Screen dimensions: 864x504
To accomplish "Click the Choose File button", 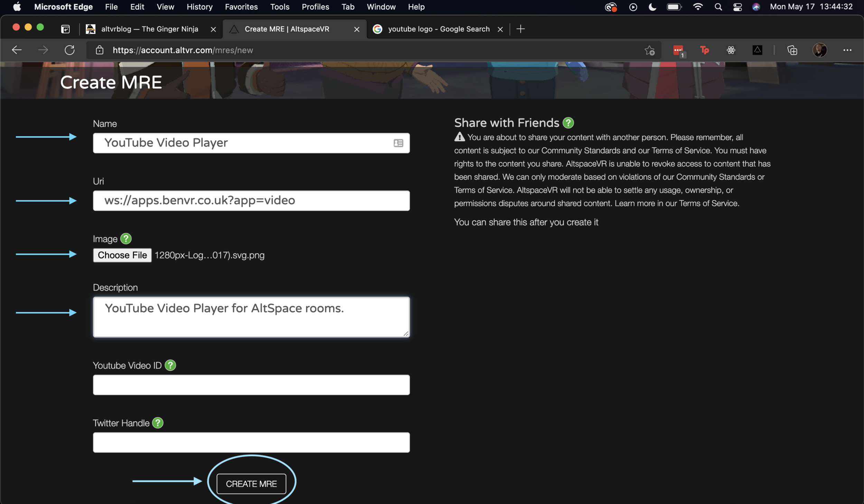I will tap(122, 255).
